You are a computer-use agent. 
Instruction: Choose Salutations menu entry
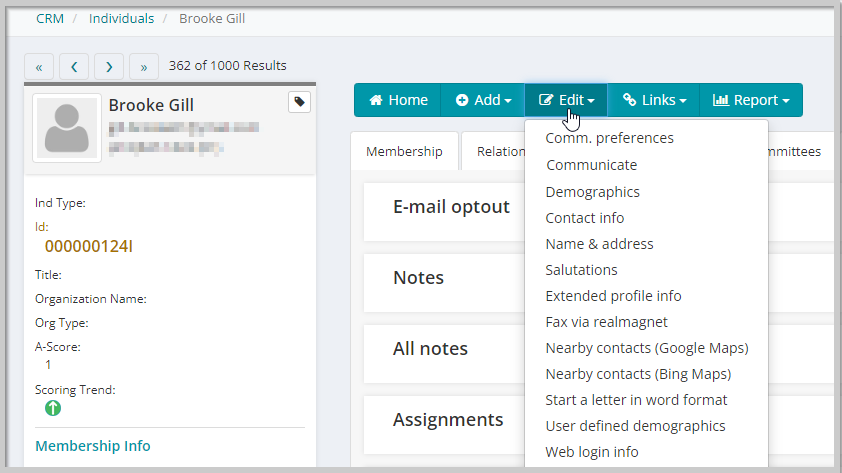point(582,270)
